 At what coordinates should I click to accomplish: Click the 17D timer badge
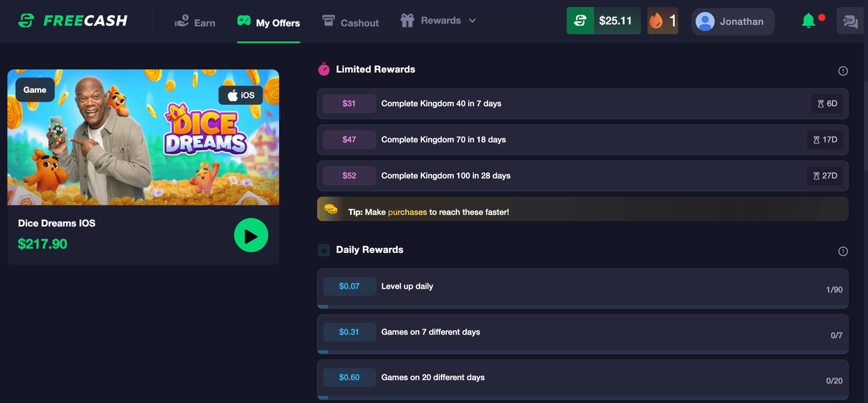(825, 140)
